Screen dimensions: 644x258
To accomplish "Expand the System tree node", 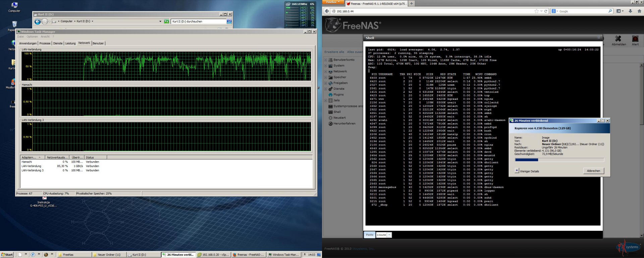I will (x=325, y=66).
